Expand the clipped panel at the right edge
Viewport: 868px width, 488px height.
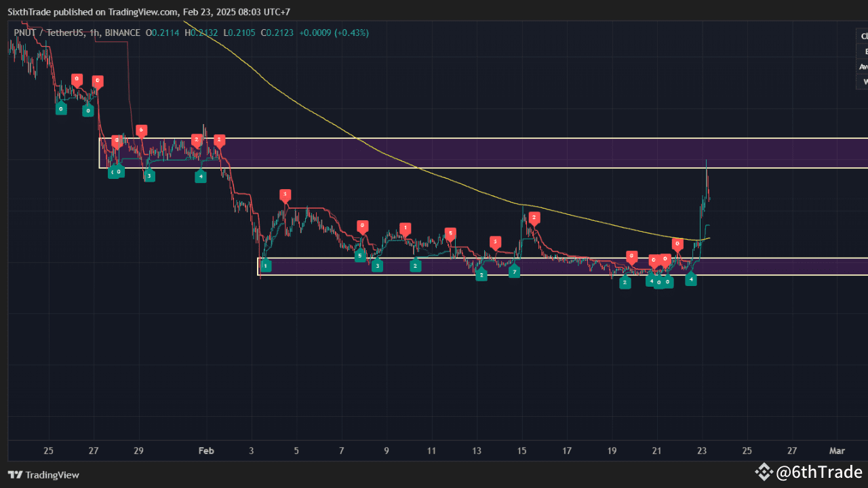tap(861, 59)
